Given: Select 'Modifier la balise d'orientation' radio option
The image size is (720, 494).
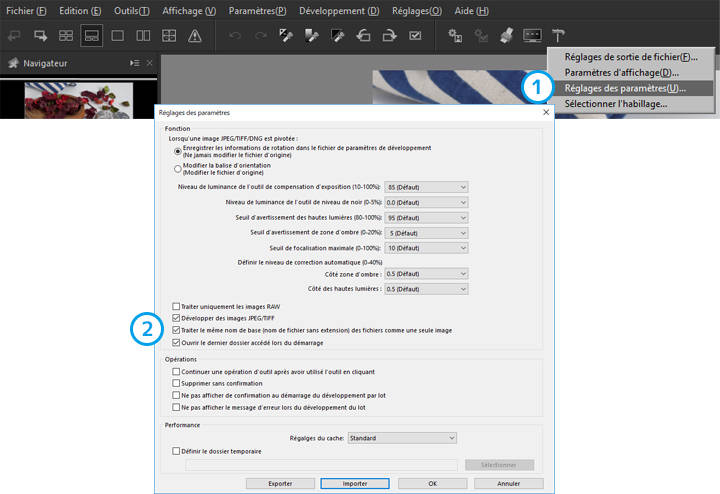Looking at the screenshot, I should (178, 167).
